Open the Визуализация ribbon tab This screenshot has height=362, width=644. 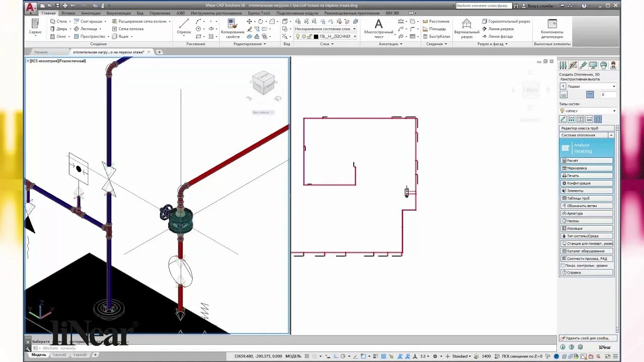pos(119,13)
